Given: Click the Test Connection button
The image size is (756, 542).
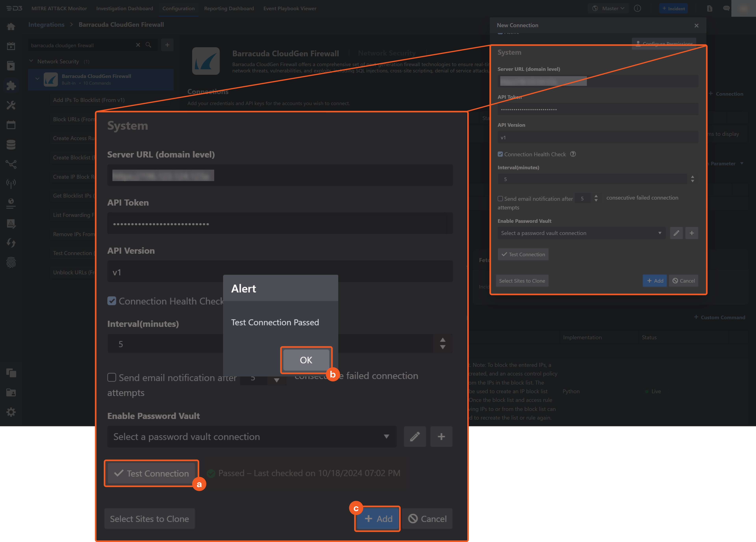Looking at the screenshot, I should coord(152,473).
